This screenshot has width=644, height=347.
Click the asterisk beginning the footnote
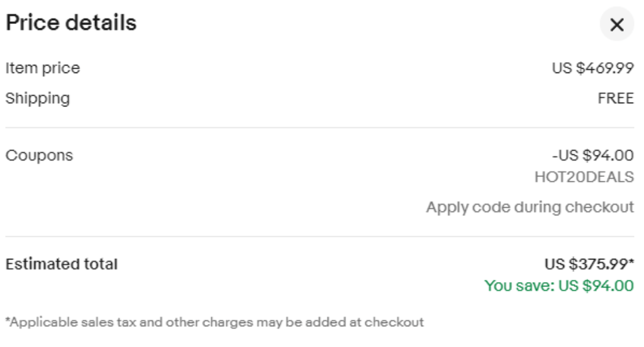pos(8,319)
